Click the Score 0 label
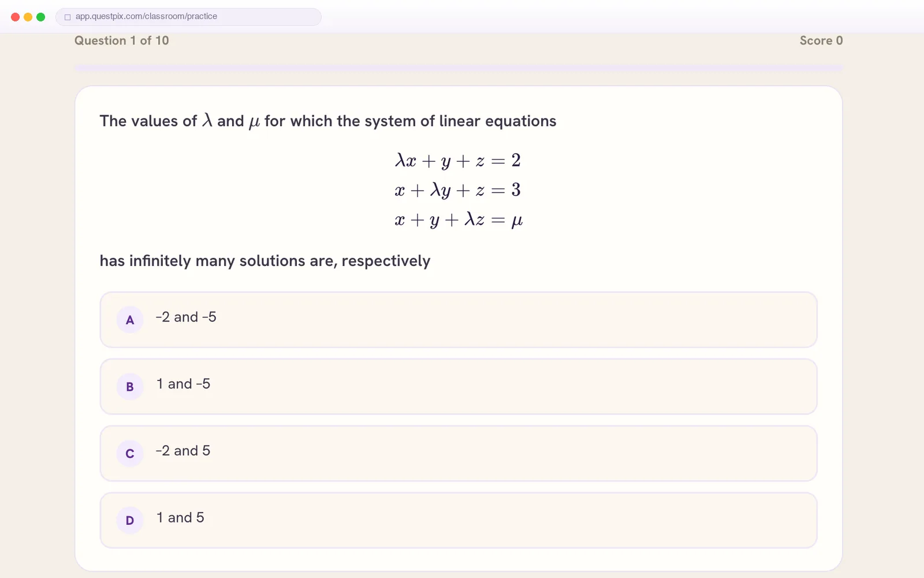Viewport: 924px width, 578px height. 821,40
